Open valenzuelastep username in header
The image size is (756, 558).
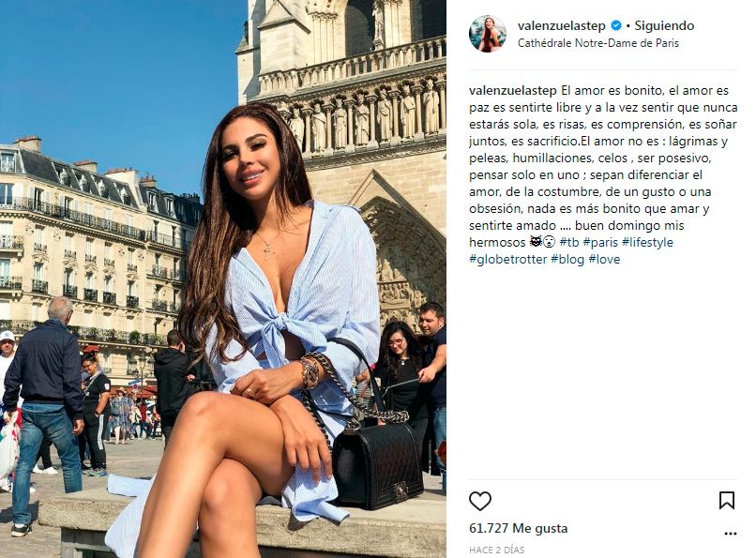click(561, 26)
